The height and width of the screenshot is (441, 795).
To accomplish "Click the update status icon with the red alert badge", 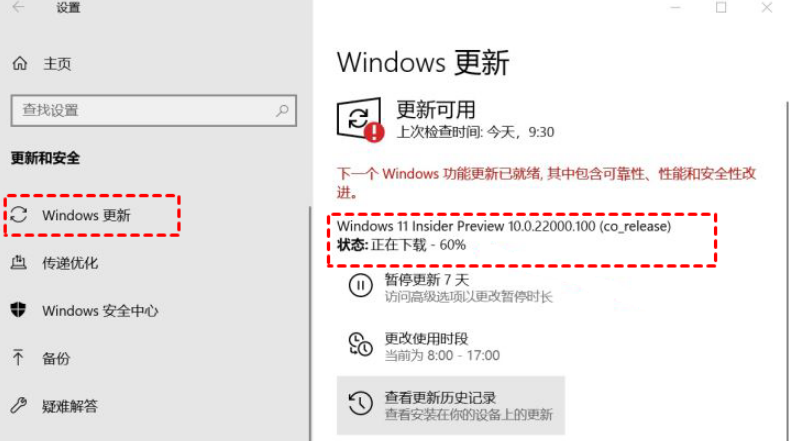I will (360, 120).
